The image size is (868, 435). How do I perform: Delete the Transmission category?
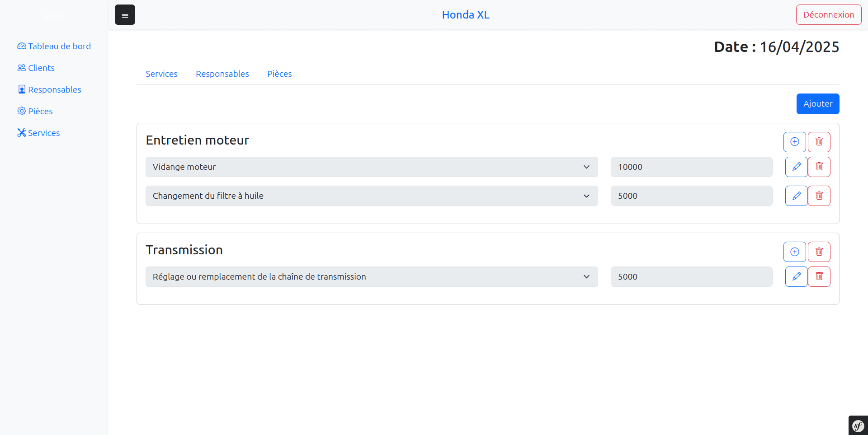click(x=819, y=252)
